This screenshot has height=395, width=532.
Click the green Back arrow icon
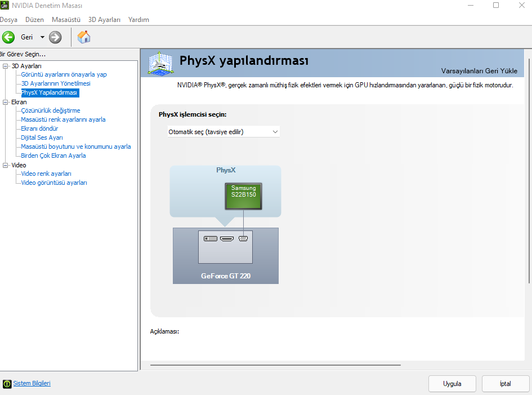(x=8, y=37)
